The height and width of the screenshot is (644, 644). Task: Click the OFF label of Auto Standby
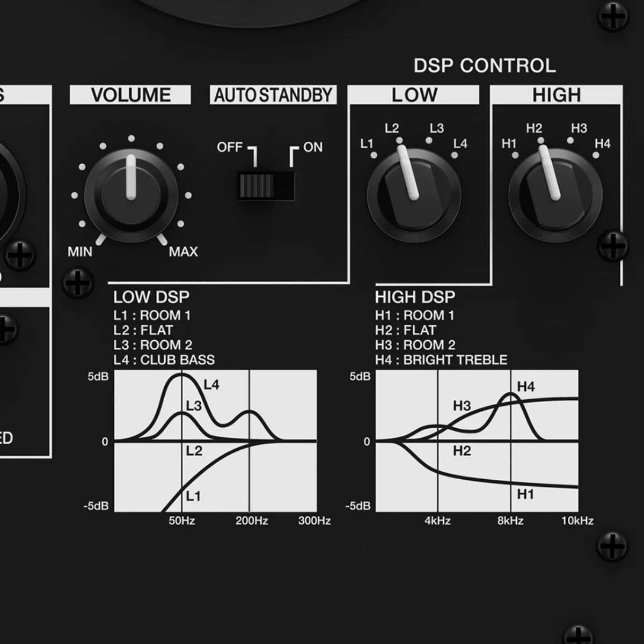[230, 147]
